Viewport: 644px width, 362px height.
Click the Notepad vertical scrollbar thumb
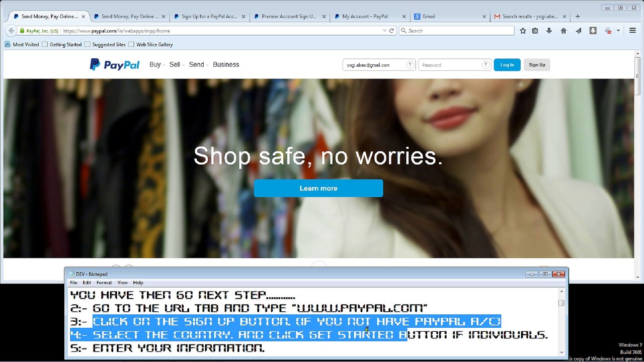tap(561, 303)
